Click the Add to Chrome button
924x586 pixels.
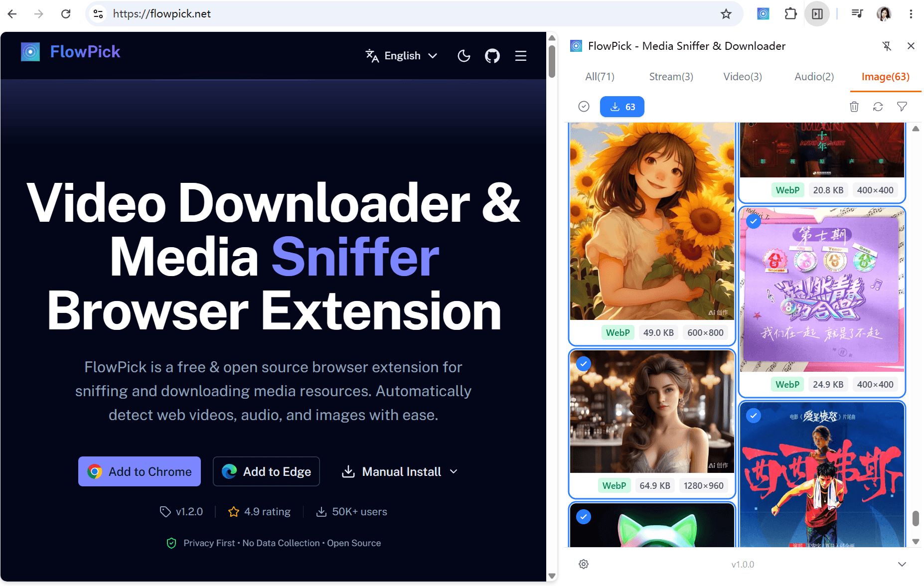tap(140, 471)
